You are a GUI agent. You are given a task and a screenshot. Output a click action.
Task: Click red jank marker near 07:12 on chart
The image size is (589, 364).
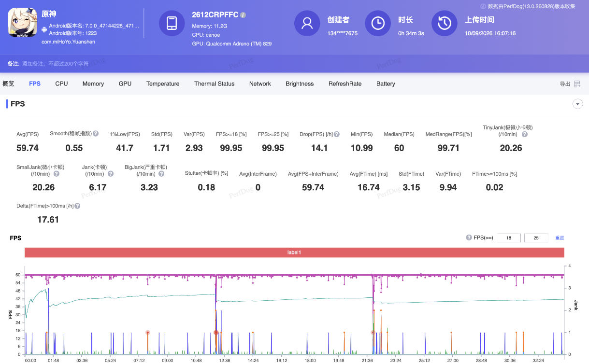coord(147,332)
